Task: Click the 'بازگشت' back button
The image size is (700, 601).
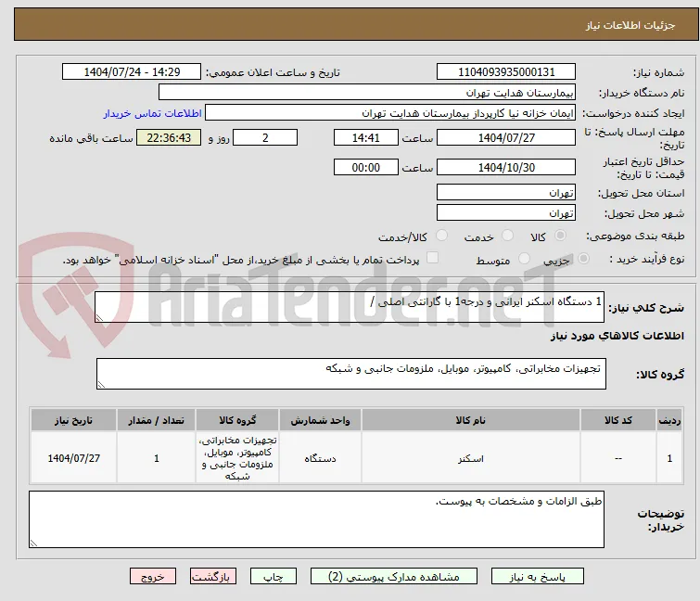Action: [x=213, y=577]
